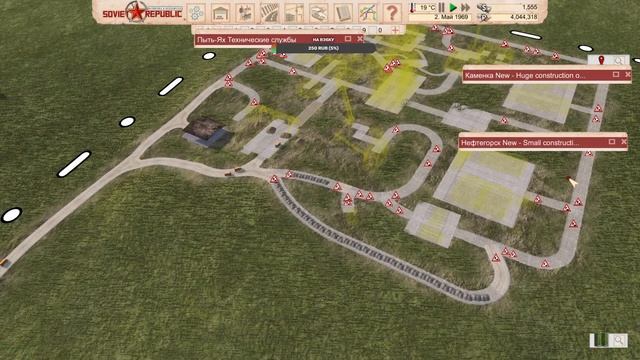Open the map routes toolbar icon
The width and height of the screenshot is (640, 360).
point(367,13)
